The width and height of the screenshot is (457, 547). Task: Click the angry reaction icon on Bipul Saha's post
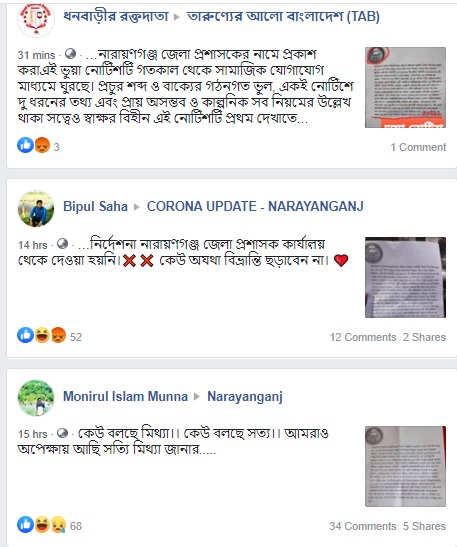click(x=58, y=335)
